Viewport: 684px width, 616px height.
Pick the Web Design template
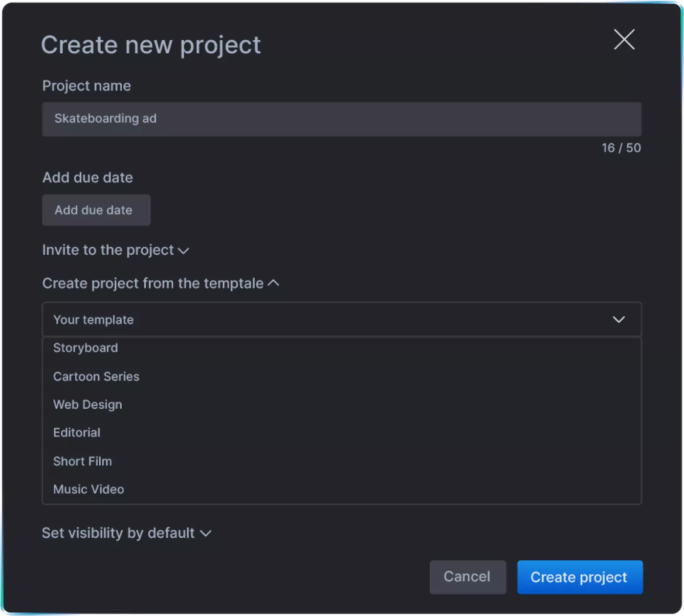(88, 405)
